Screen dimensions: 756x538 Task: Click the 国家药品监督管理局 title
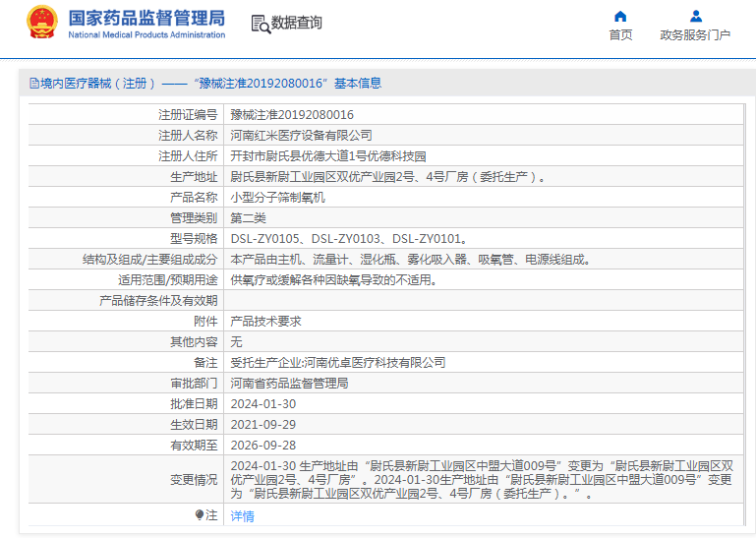tap(146, 19)
